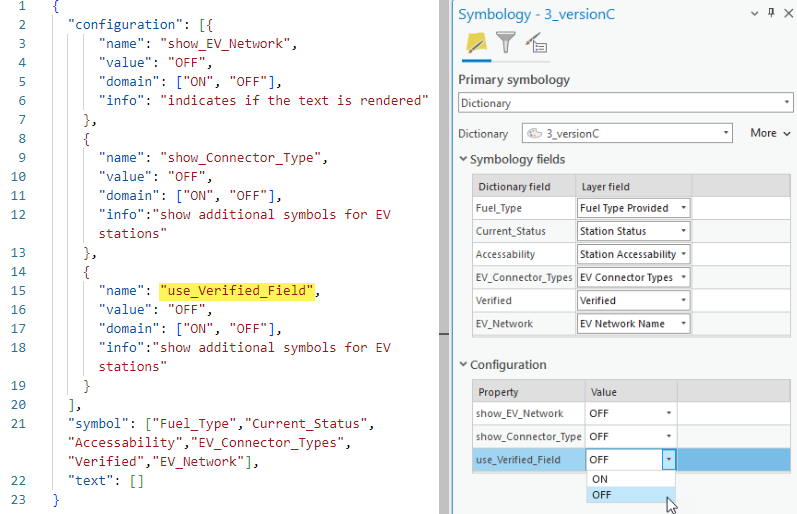Collapse the Symbology fields section
The image size is (797, 514).
463,159
